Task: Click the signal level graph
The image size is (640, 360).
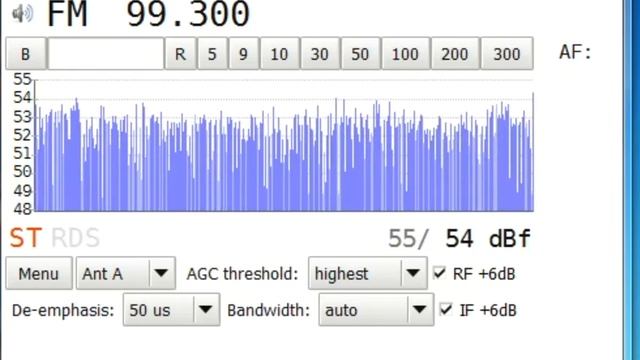Action: click(284, 145)
